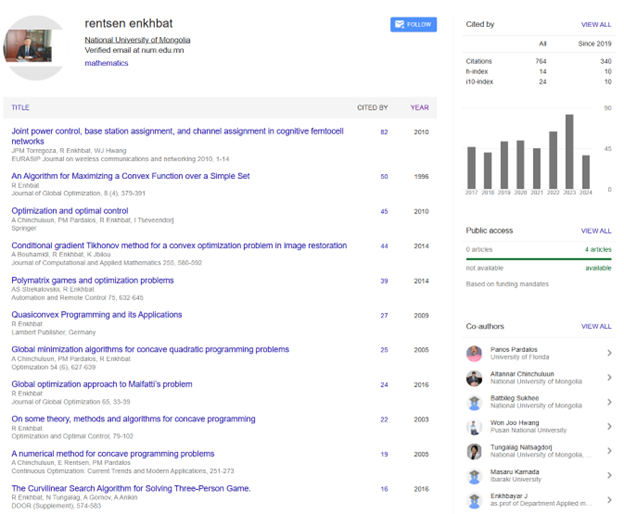Sort publications by Title column

(x=20, y=107)
